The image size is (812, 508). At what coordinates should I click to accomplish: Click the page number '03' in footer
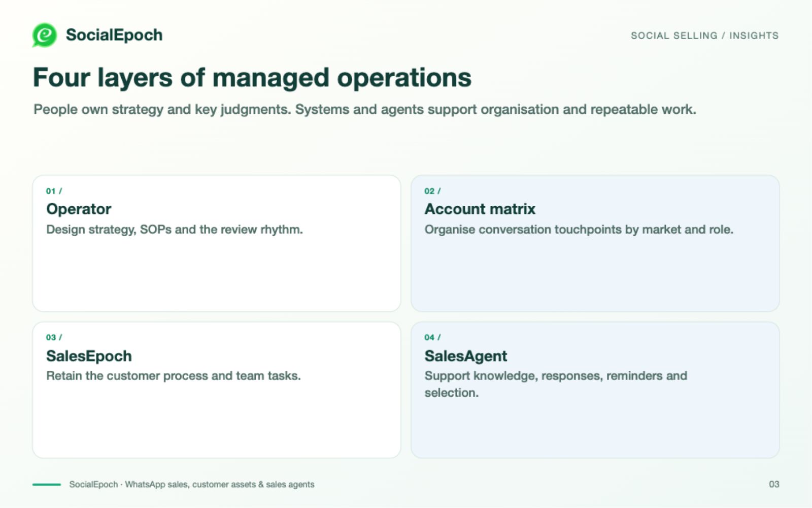774,485
